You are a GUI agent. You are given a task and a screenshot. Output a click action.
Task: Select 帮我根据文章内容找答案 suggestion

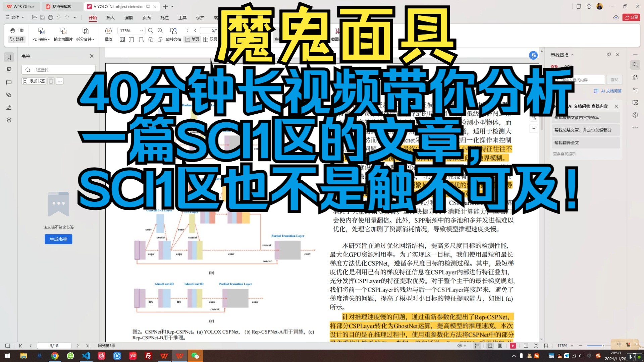coord(586,118)
